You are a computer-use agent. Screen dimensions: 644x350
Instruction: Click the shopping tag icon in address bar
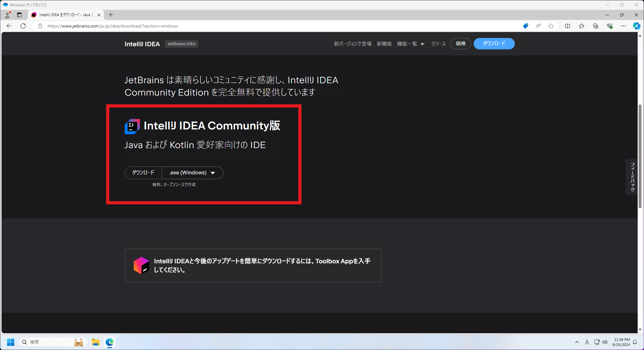(x=526, y=26)
